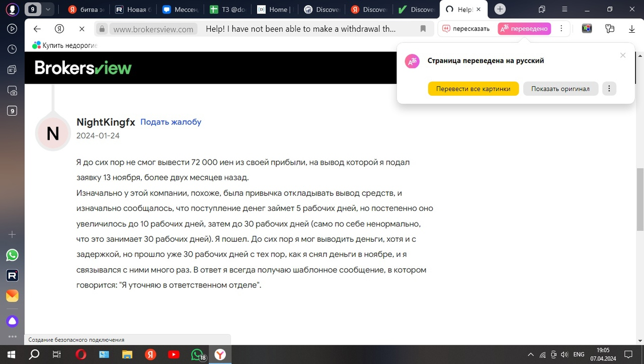644x364 pixels.
Task: Open WhatsApp with 18 badge on taskbar
Action: pyautogui.click(x=198, y=355)
